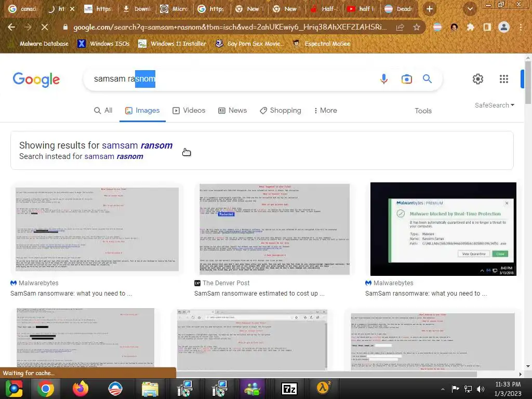Open the Malware Database bookmark
Image resolution: width=532 pixels, height=399 pixels.
coord(39,44)
